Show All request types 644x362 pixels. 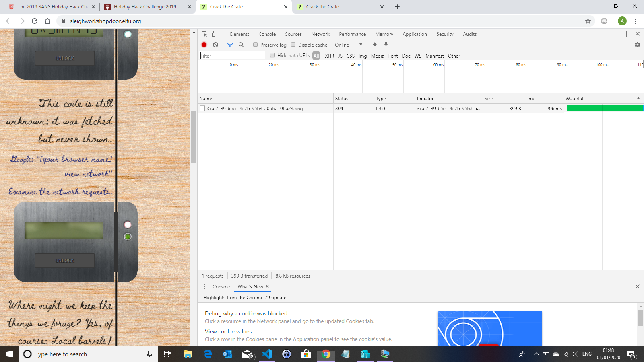pos(316,56)
